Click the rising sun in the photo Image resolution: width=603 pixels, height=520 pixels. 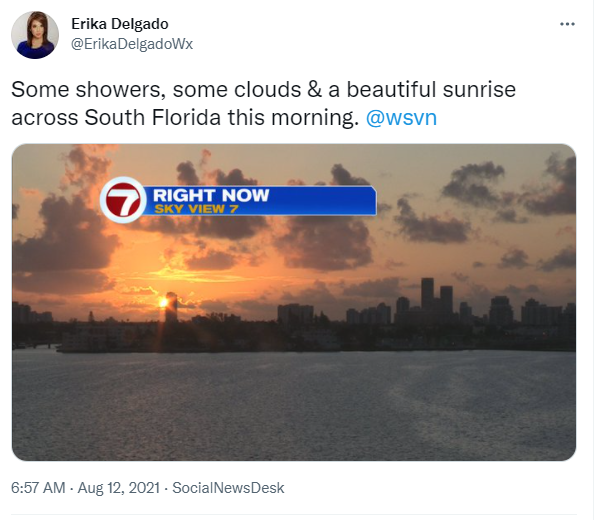point(163,303)
